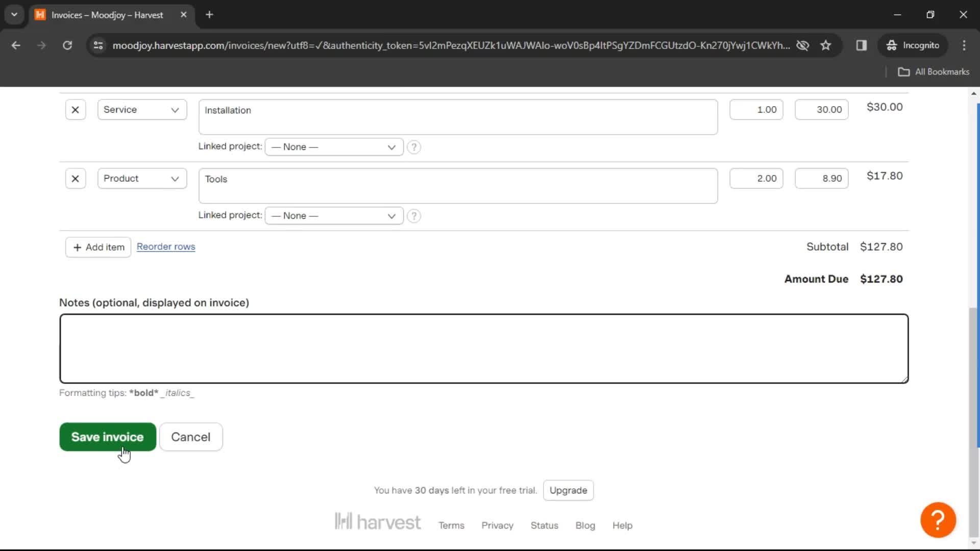Viewport: 980px width, 551px height.
Task: Click the remove item icon for Installation
Action: point(76,110)
